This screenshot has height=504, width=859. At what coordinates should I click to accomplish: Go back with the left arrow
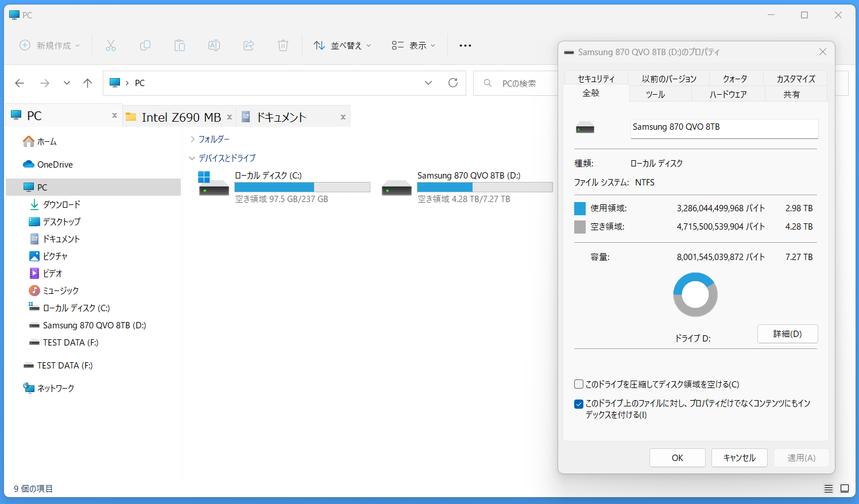(20, 83)
